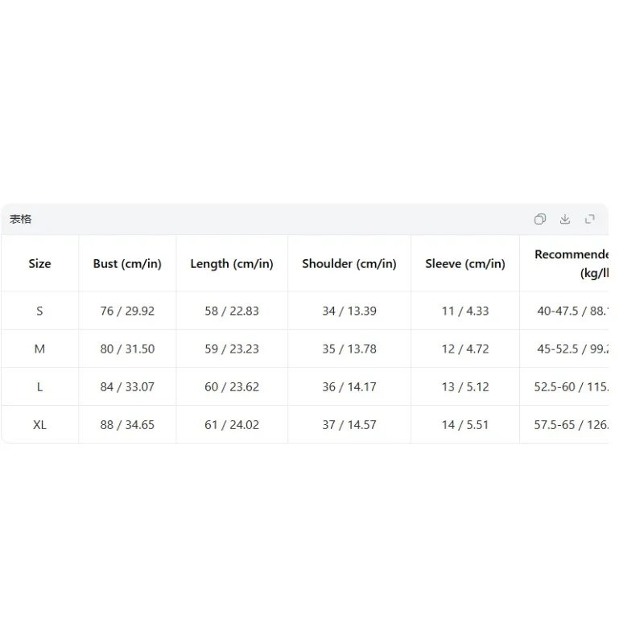Select the Shoulder (cm/in) column header

click(349, 264)
